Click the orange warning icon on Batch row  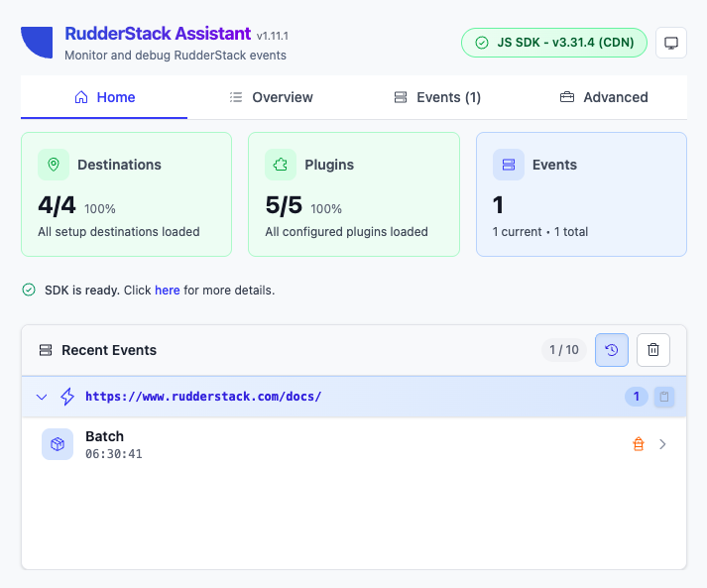pos(639,444)
